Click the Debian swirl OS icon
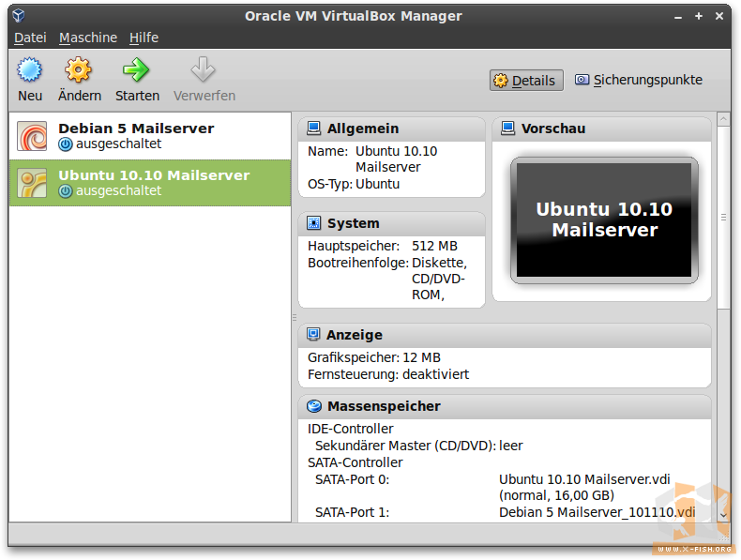This screenshot has width=741, height=560. click(x=32, y=136)
